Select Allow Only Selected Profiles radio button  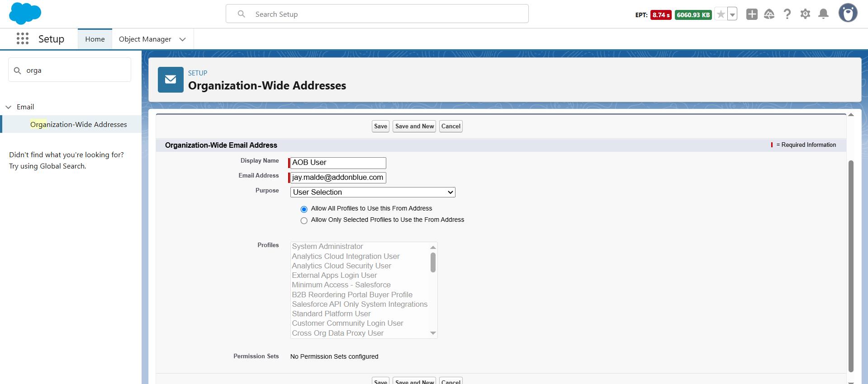click(x=304, y=220)
